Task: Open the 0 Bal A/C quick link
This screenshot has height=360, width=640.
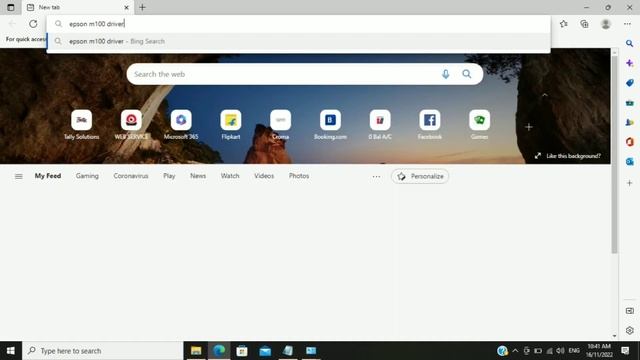Action: click(x=380, y=124)
